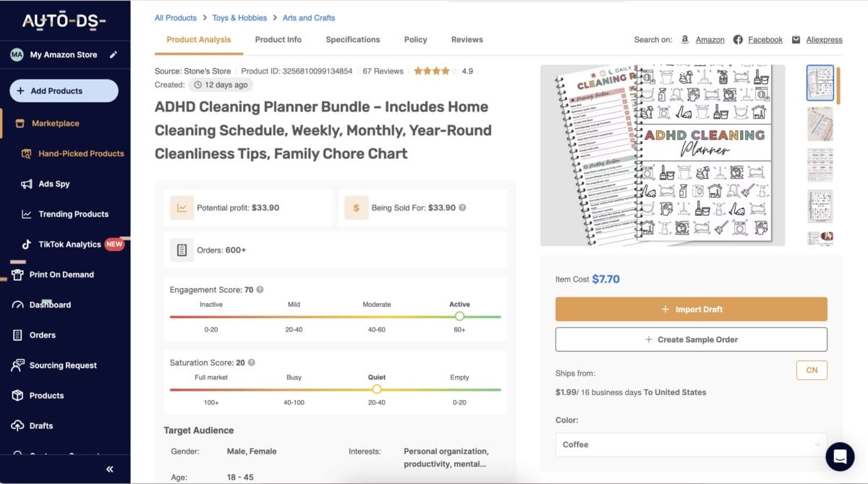
Task: Open the Coffee color dropdown
Action: (690, 444)
